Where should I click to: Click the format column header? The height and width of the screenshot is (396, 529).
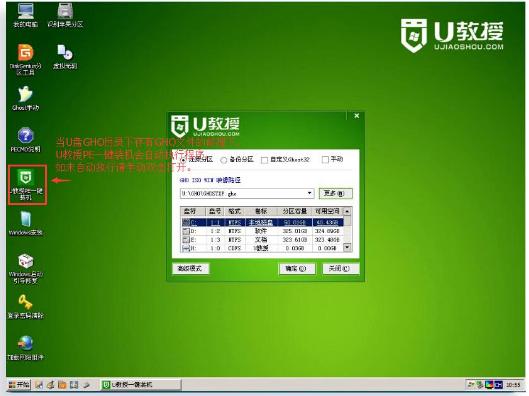pos(234,211)
